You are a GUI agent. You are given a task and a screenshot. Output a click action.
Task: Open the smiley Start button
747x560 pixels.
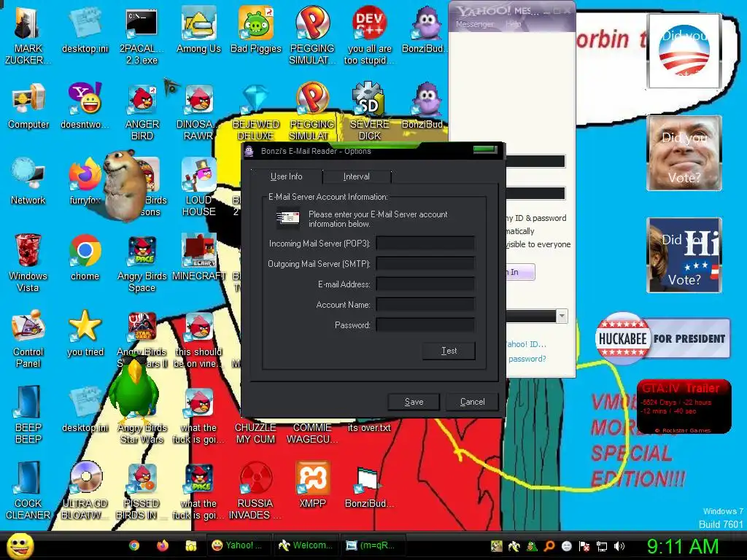click(20, 545)
